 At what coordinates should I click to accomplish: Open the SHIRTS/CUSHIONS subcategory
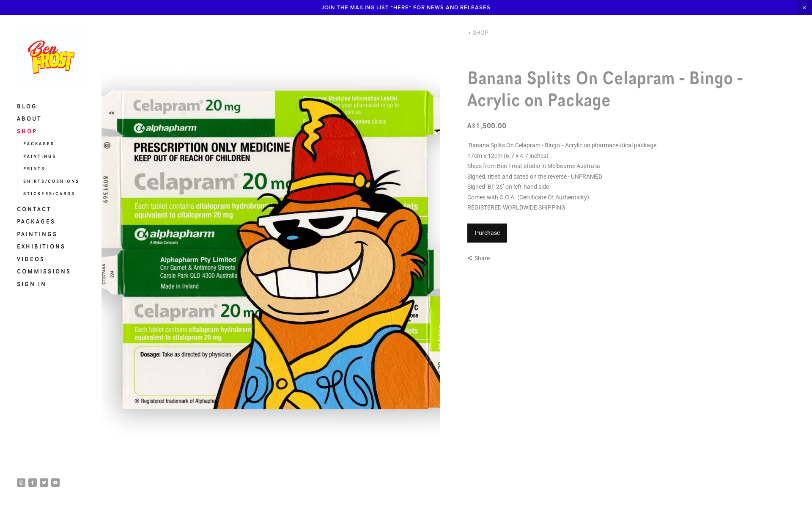(x=51, y=181)
